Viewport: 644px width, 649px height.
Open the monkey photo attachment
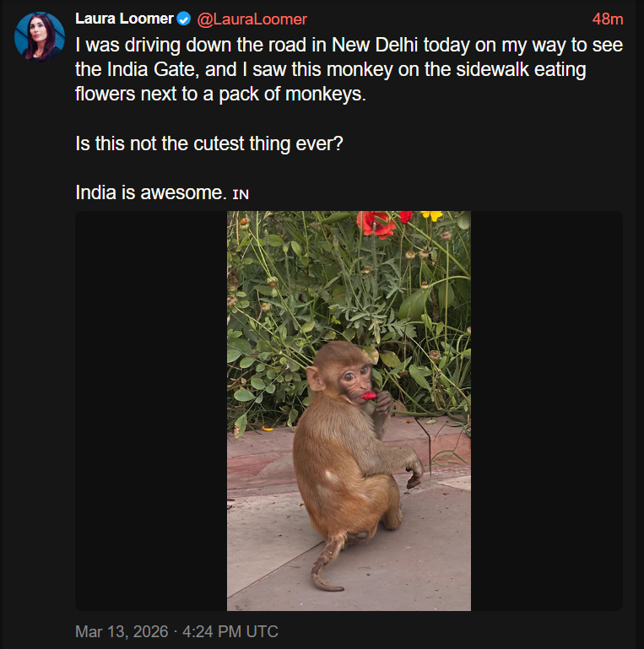(349, 410)
